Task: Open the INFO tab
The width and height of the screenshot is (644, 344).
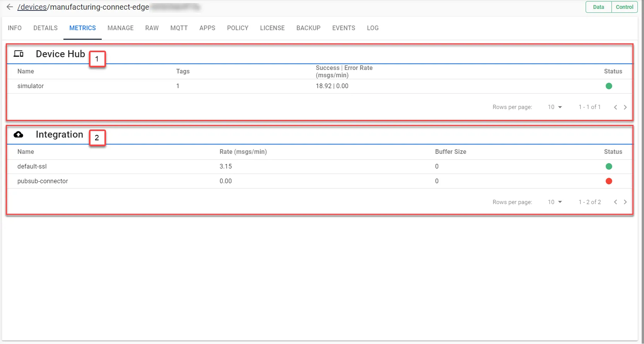Action: [x=15, y=28]
